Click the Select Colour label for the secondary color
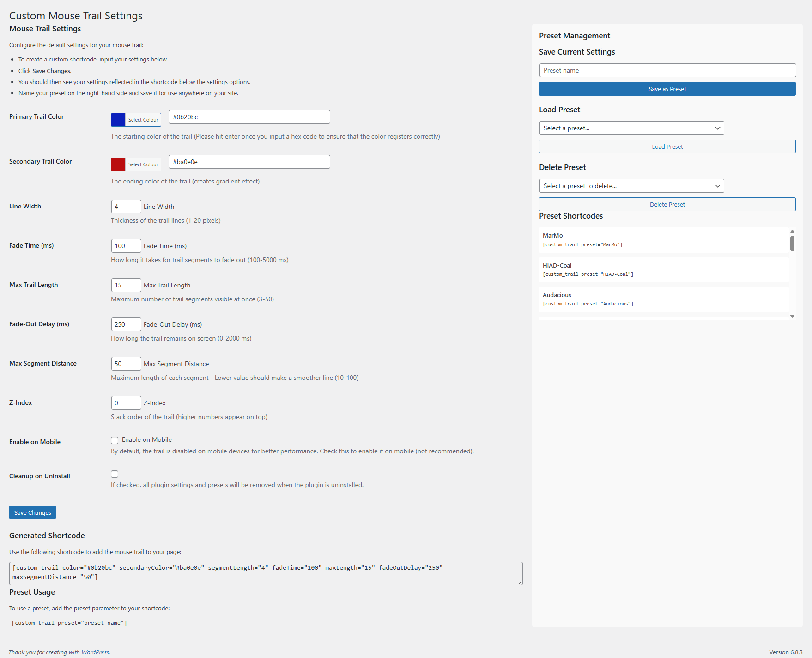812x658 pixels. click(143, 164)
